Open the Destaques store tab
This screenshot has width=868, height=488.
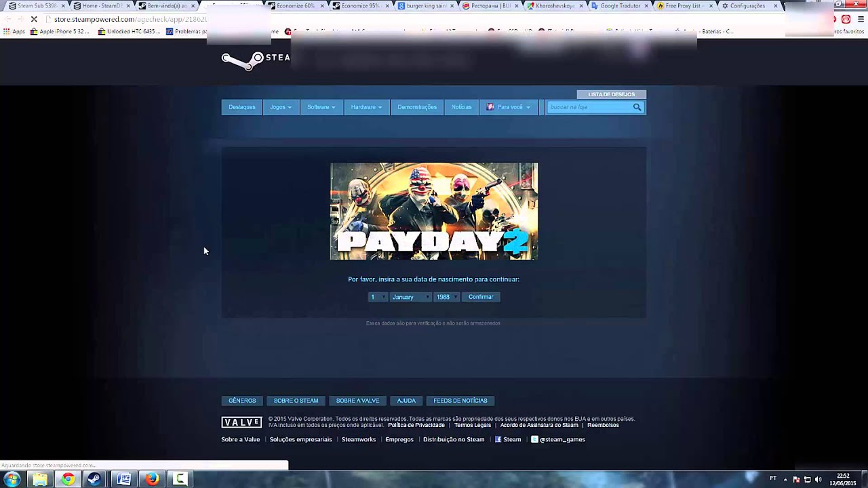(242, 107)
